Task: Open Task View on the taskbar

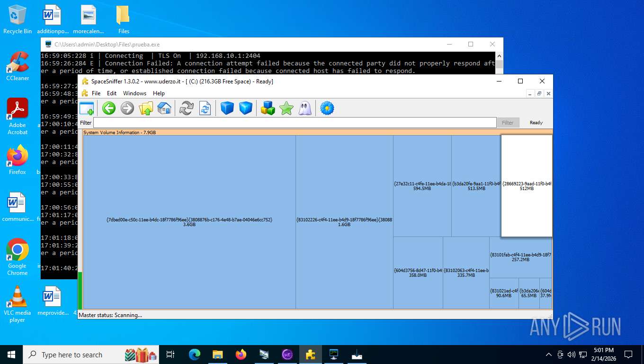Action: coord(170,355)
